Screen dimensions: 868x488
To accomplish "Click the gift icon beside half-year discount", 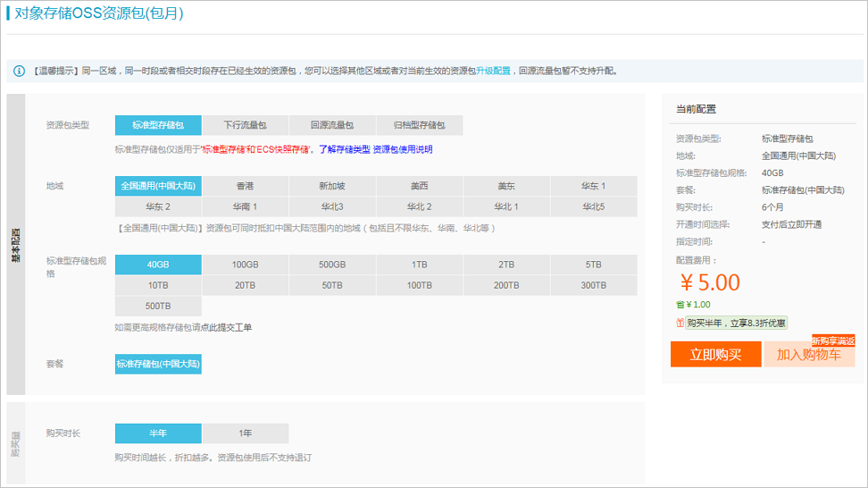I will click(x=680, y=323).
